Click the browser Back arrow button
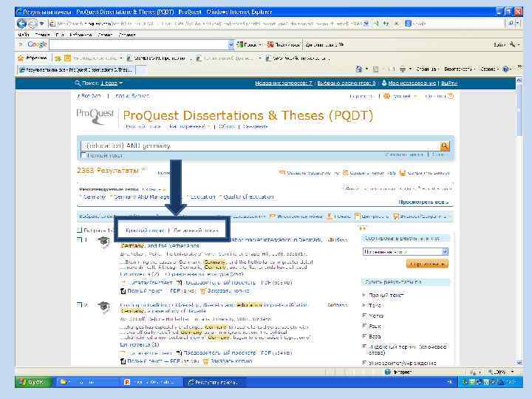This screenshot has width=532, height=399. point(21,24)
